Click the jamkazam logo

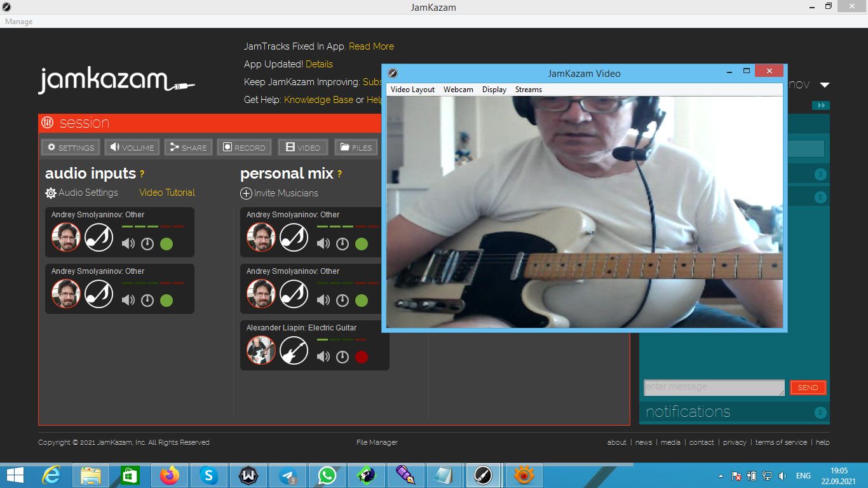click(116, 80)
